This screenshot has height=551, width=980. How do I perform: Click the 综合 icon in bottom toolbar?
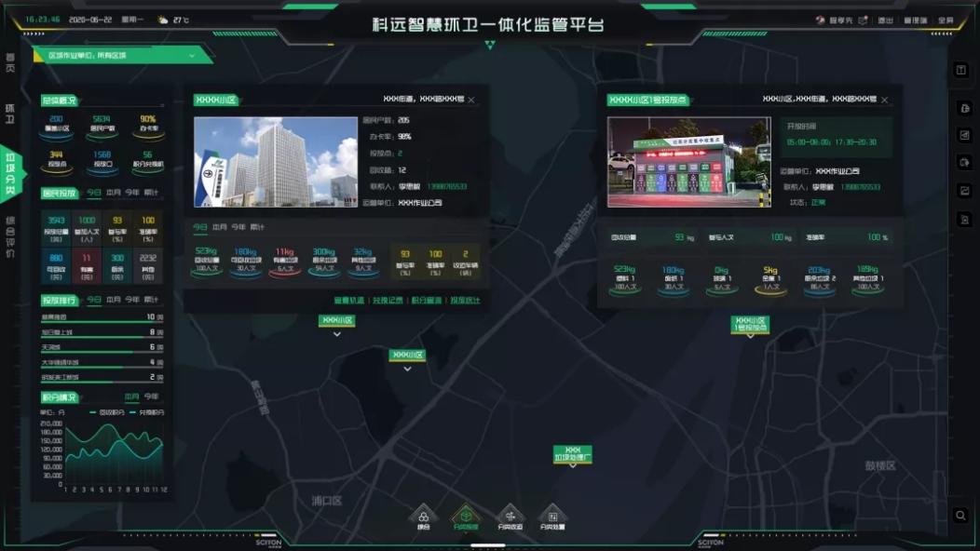(x=424, y=517)
